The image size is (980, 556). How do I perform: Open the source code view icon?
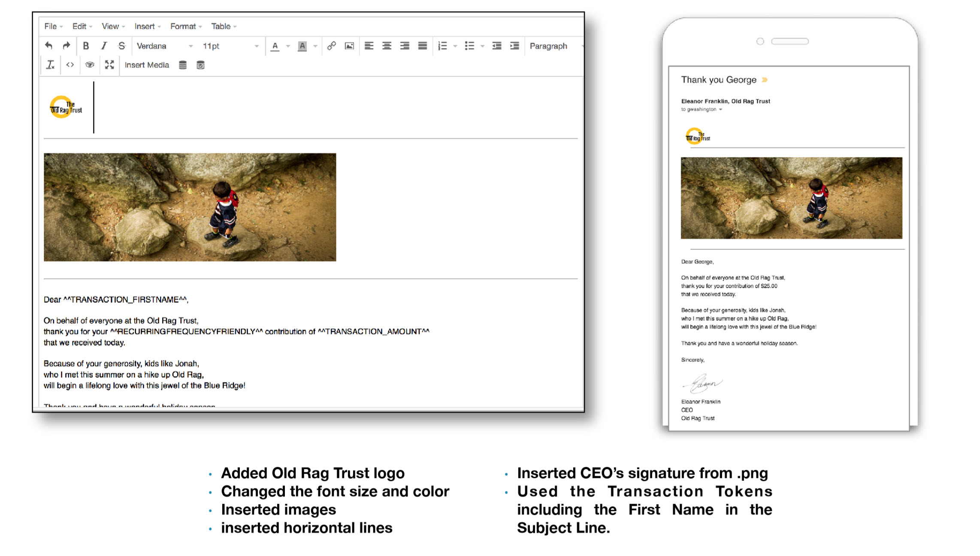[70, 65]
